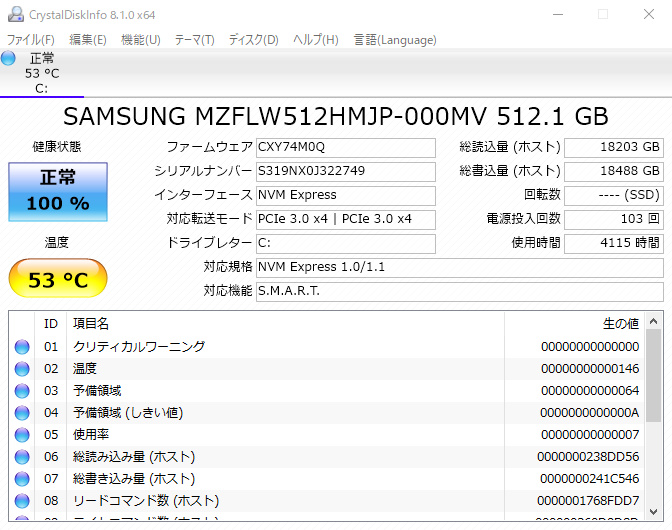Click total host reads value 18203 GB

pos(614,147)
